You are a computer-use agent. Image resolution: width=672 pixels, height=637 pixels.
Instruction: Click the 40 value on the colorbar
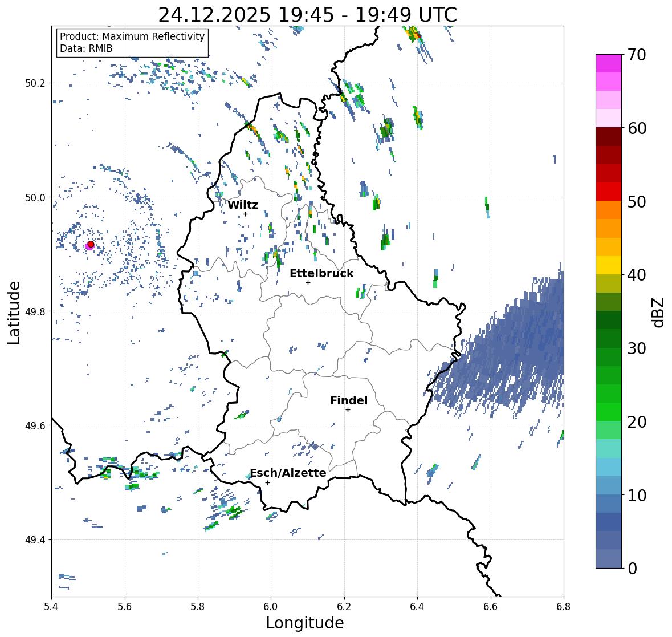(x=637, y=275)
